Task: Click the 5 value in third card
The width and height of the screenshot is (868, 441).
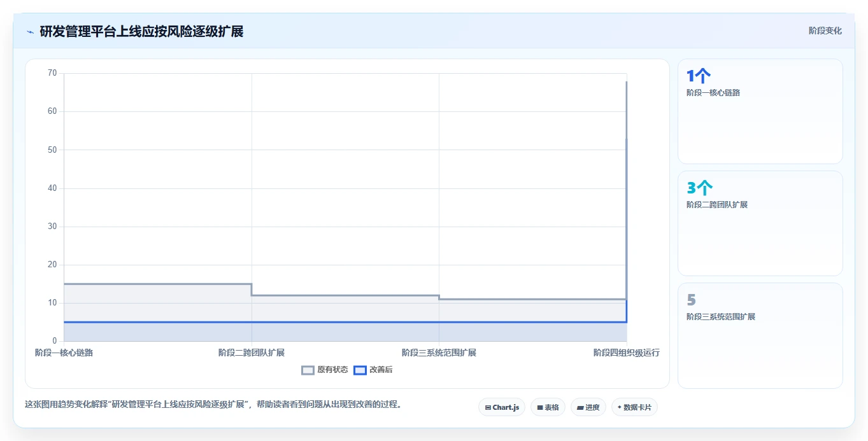Action: (x=692, y=300)
